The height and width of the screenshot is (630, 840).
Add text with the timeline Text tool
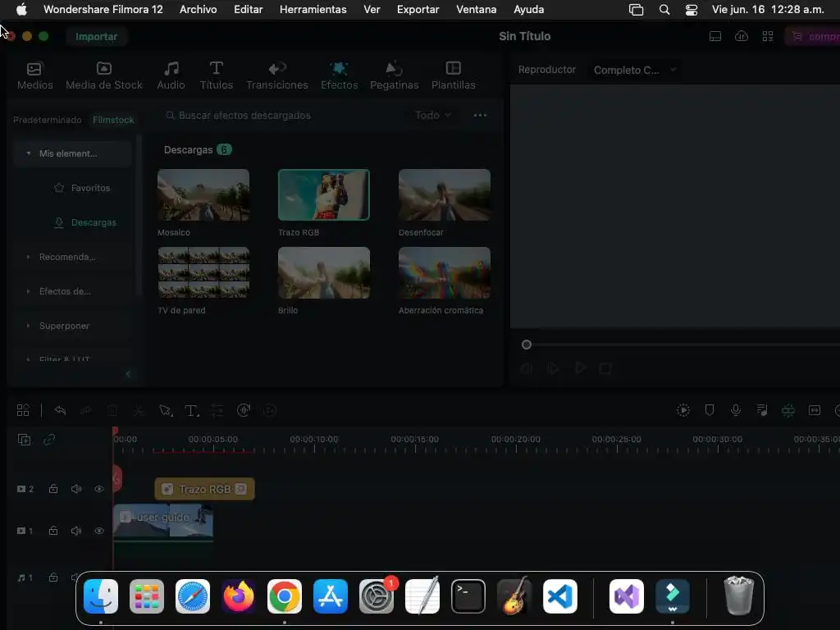(191, 410)
